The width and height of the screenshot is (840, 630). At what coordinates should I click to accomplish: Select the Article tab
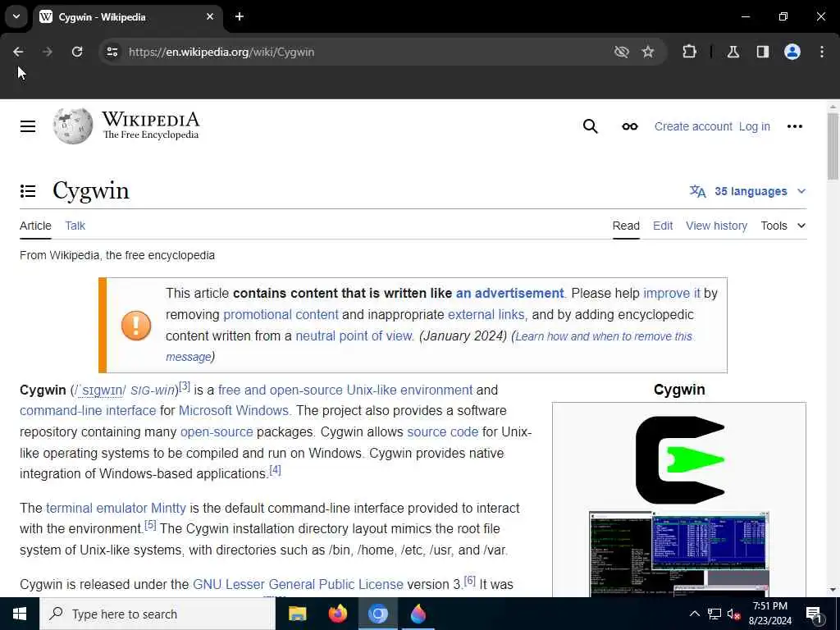35,226
